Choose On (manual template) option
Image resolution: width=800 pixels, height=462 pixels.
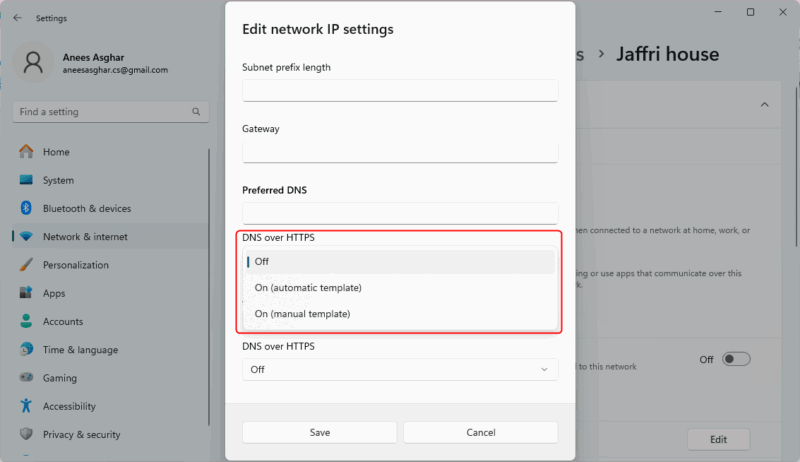pos(400,314)
